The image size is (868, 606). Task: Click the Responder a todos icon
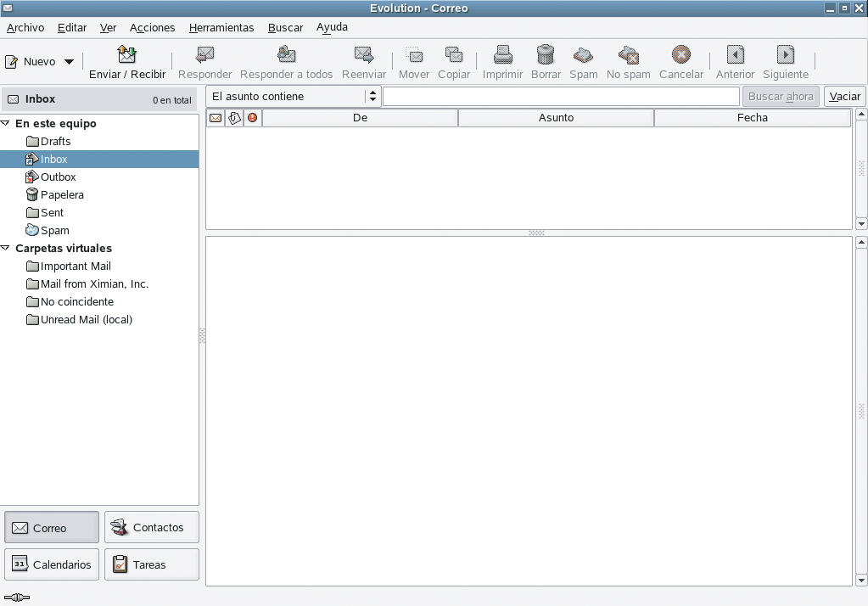[x=286, y=54]
